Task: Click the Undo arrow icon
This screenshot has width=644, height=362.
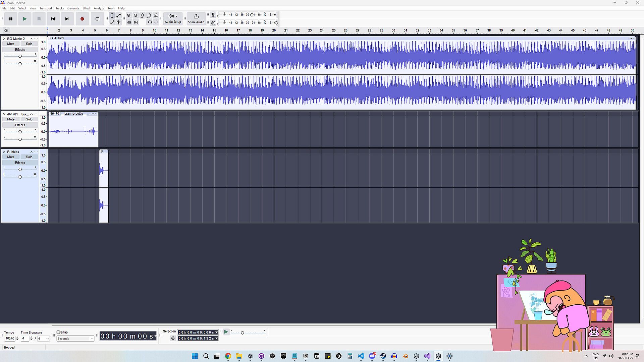Action: click(x=149, y=22)
